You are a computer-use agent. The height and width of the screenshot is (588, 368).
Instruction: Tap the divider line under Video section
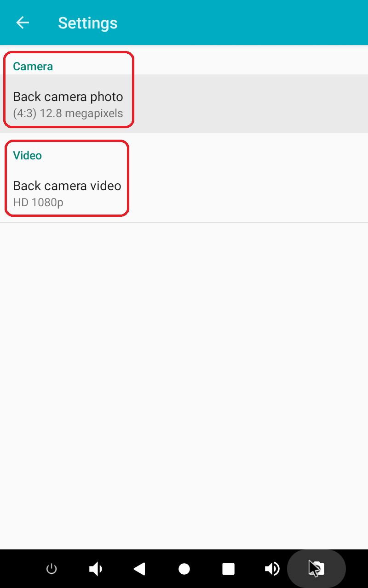[184, 223]
